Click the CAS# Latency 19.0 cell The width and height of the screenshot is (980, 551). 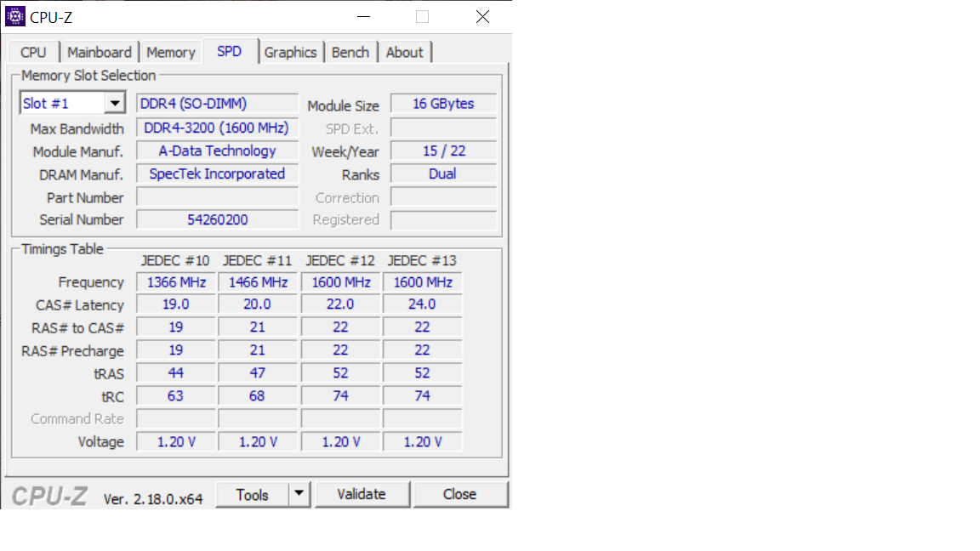176,304
